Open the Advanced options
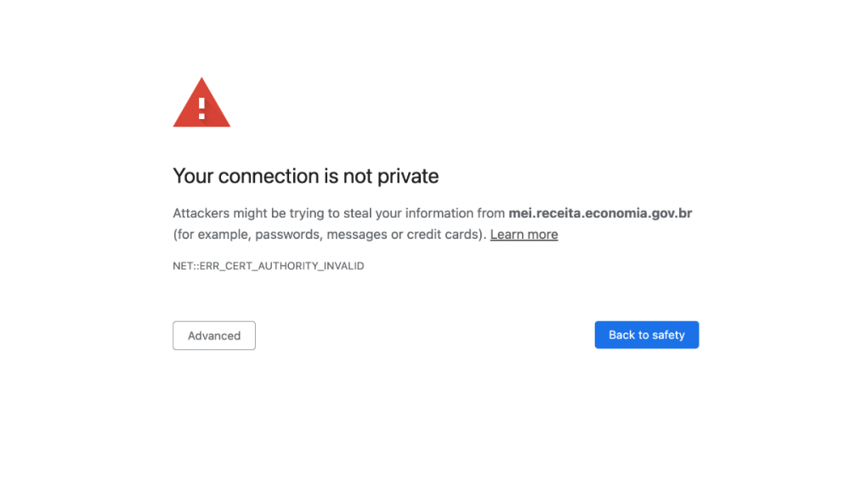The height and width of the screenshot is (504, 850). (x=214, y=336)
